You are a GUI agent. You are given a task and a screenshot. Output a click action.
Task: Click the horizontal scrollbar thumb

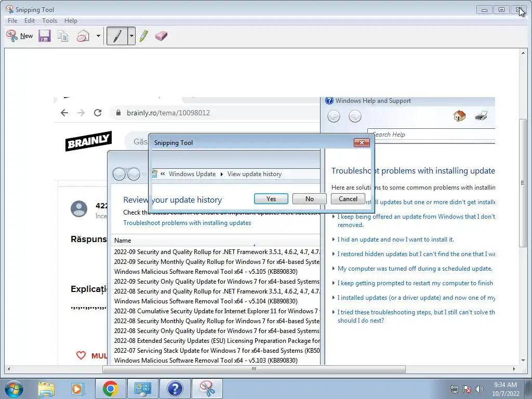[x=254, y=369]
